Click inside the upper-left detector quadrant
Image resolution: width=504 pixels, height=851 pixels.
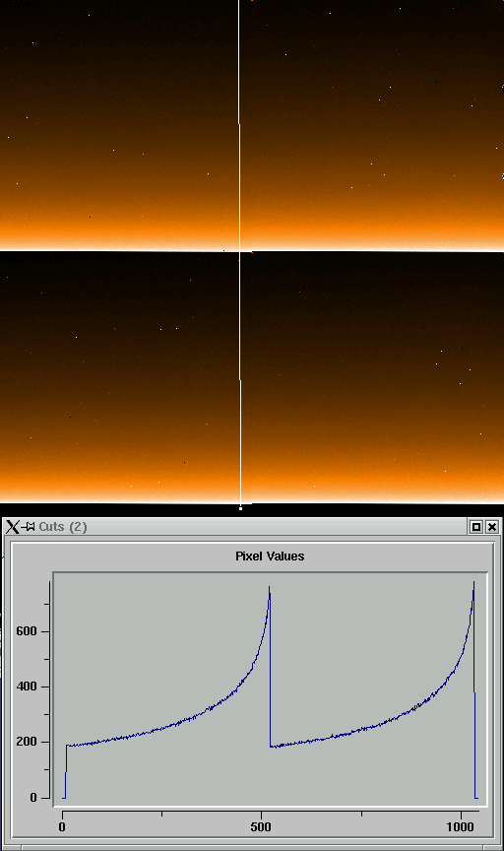pyautogui.click(x=119, y=125)
